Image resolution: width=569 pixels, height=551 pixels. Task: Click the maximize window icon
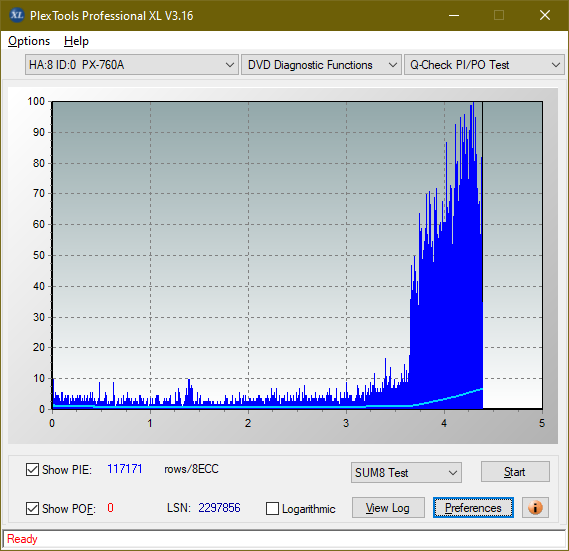(499, 15)
